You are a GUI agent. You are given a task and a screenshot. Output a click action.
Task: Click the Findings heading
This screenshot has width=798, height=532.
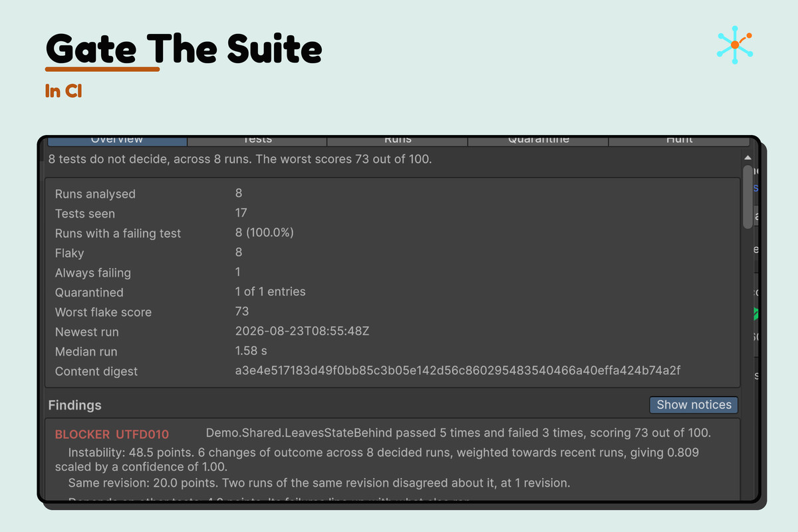pyautogui.click(x=74, y=405)
